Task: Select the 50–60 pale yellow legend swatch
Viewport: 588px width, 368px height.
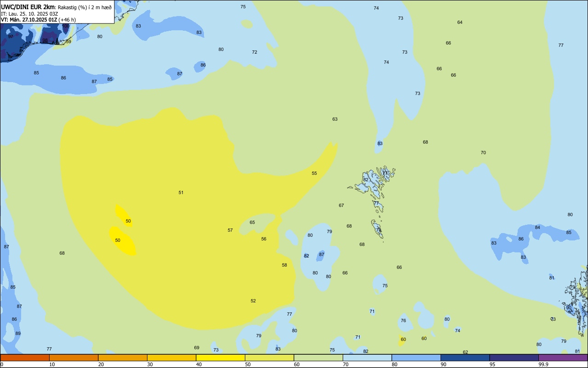Action: [269, 357]
